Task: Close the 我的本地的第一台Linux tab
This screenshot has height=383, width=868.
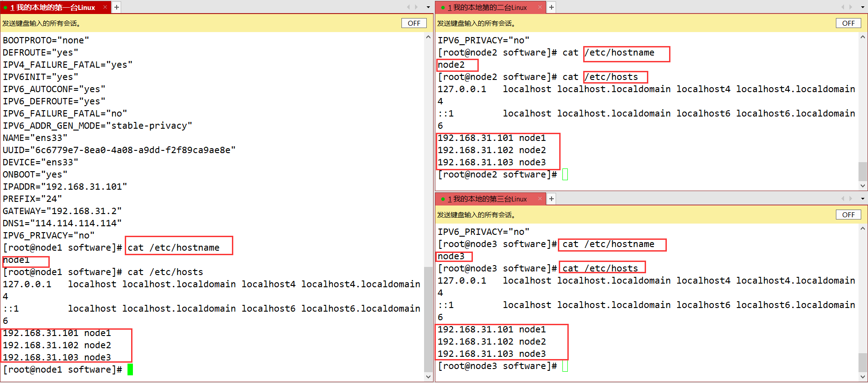Action: click(105, 7)
